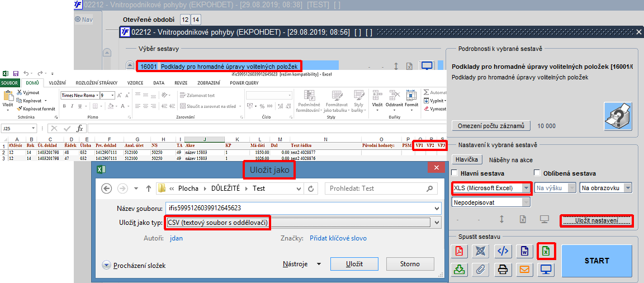644x283 pixels.
Task: Click Storno in save dialog
Action: tap(410, 263)
